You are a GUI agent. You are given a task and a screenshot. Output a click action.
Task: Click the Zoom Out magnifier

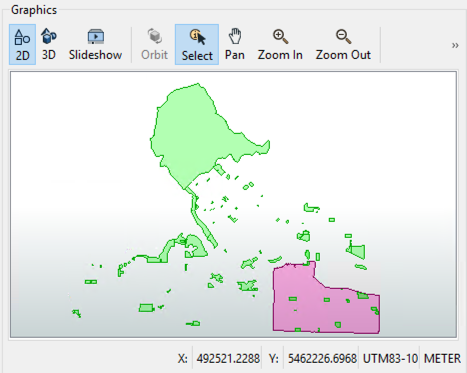[343, 45]
